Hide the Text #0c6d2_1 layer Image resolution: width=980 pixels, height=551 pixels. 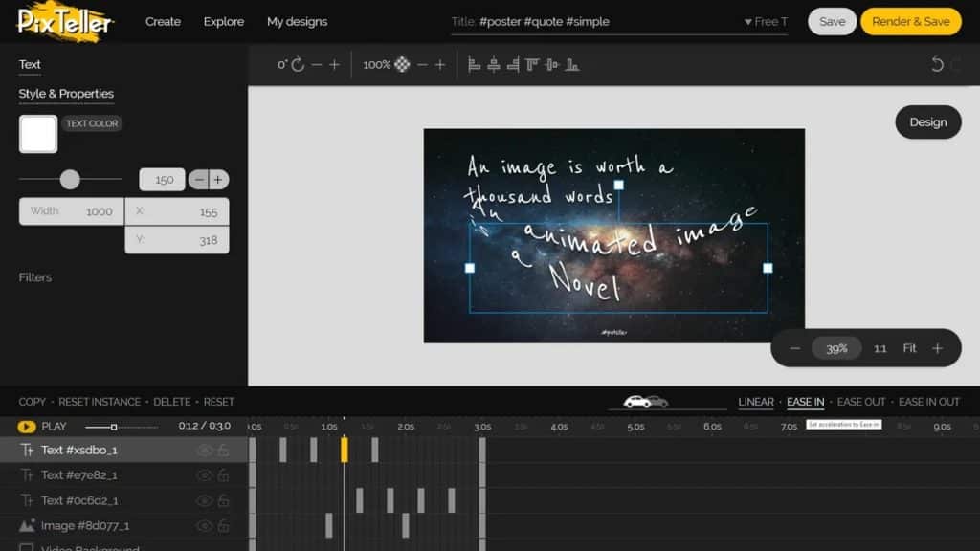pyautogui.click(x=205, y=500)
